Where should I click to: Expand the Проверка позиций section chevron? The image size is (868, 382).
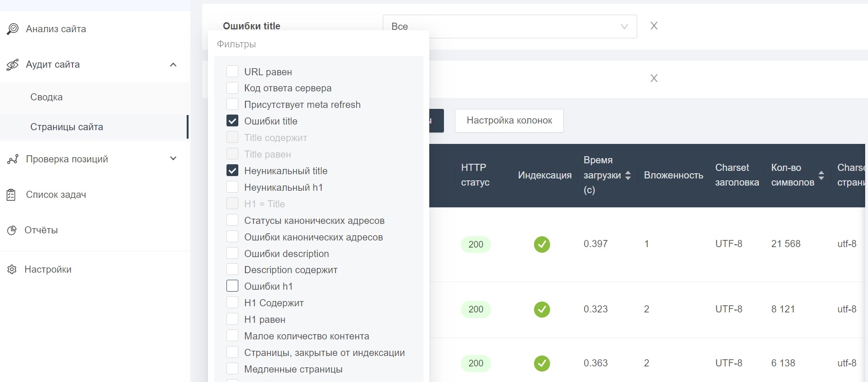point(173,159)
